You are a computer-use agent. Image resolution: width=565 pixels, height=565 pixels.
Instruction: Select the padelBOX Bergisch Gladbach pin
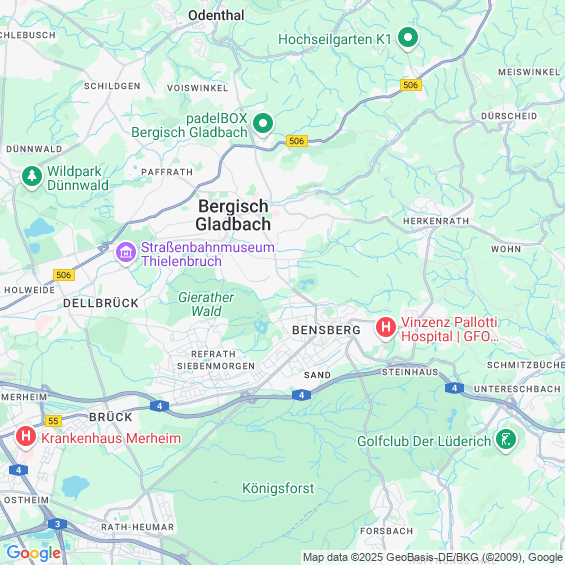pyautogui.click(x=263, y=124)
